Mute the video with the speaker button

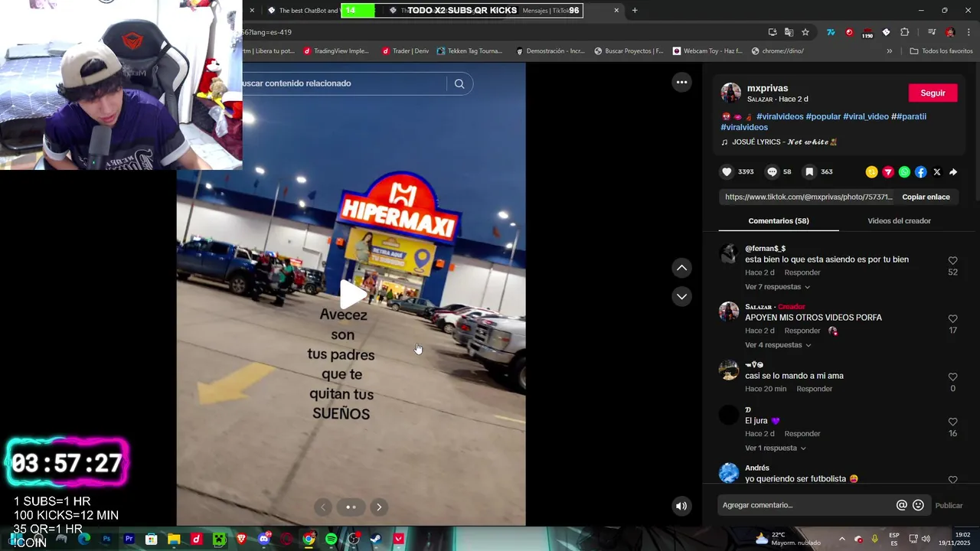point(681,506)
